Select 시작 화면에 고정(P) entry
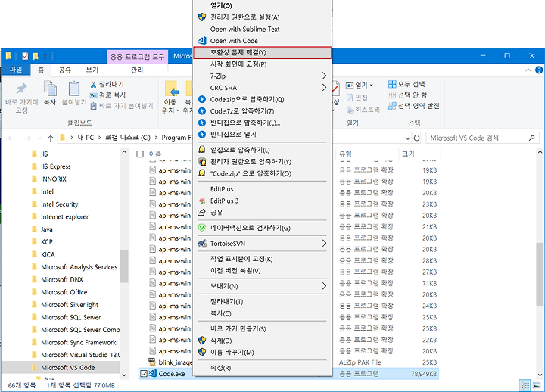The height and width of the screenshot is (392, 545). tap(262, 64)
